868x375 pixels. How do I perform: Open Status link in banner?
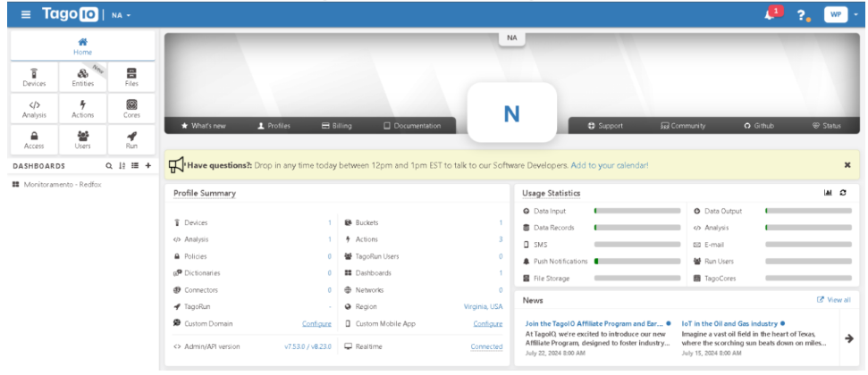[x=827, y=126]
